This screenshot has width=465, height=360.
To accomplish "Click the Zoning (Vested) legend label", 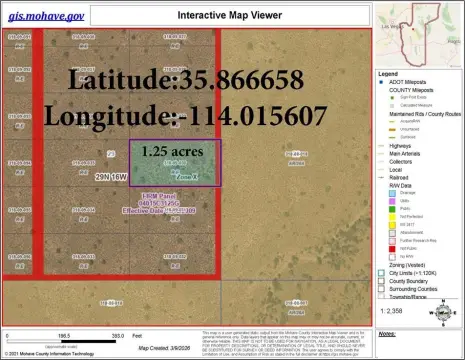I will point(407,265).
